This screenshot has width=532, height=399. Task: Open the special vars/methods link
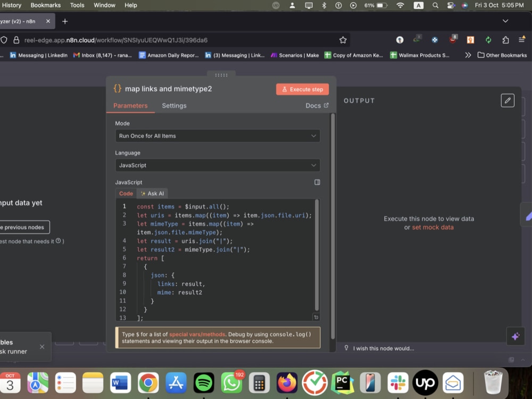(197, 334)
